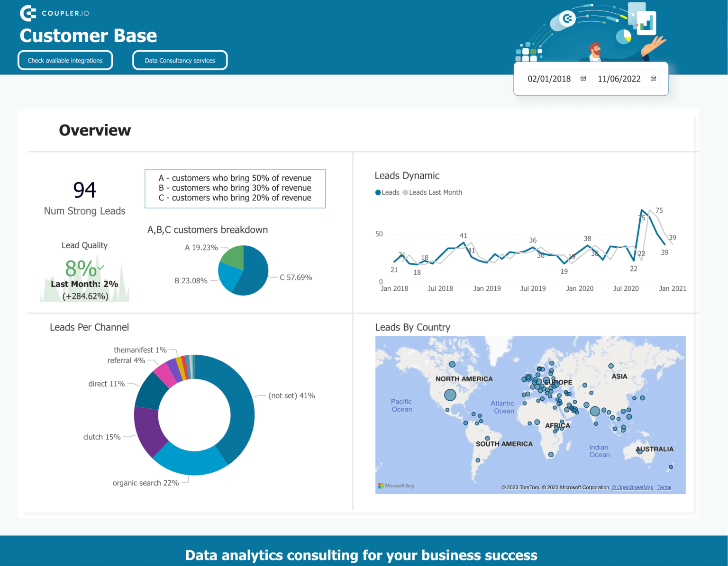Viewport: 728px width, 566px height.
Task: Click the calendar icon on the 11/06/2022 date field
Action: pos(653,79)
